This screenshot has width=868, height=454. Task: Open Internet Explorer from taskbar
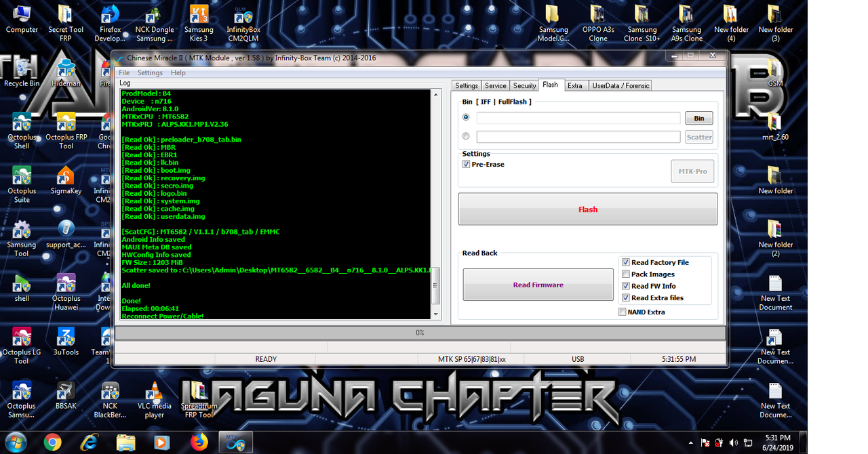[89, 442]
